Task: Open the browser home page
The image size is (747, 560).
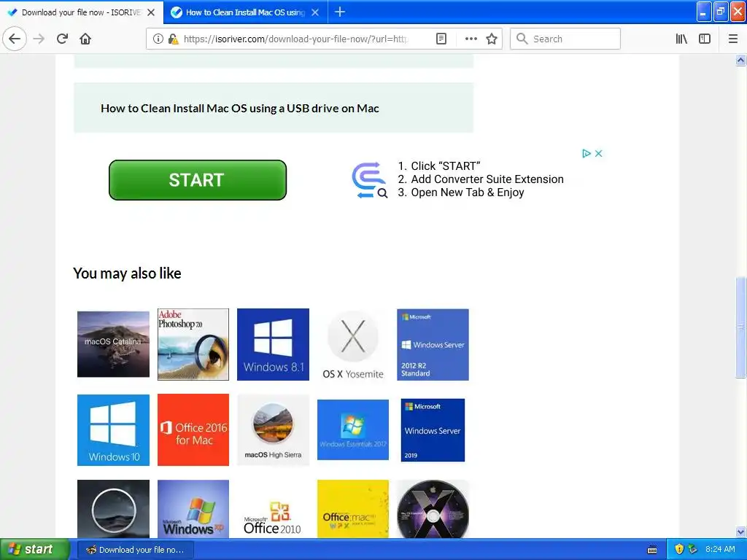Action: tap(85, 39)
